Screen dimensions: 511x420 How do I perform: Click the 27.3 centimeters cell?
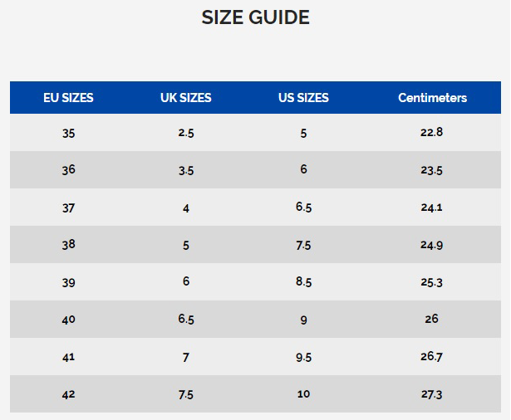[x=431, y=394]
